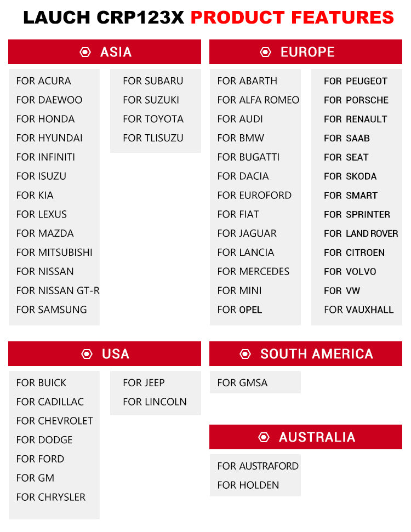Click the hexagon icon beside SOUTH AMERICA
The width and height of the screenshot is (411, 532).
[246, 354]
